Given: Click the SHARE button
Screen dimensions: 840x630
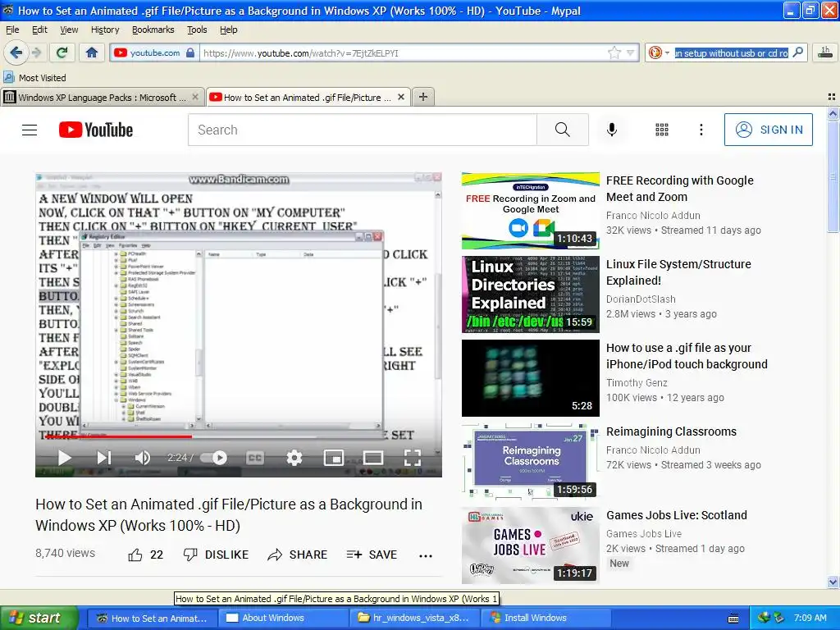Looking at the screenshot, I should pyautogui.click(x=297, y=555).
